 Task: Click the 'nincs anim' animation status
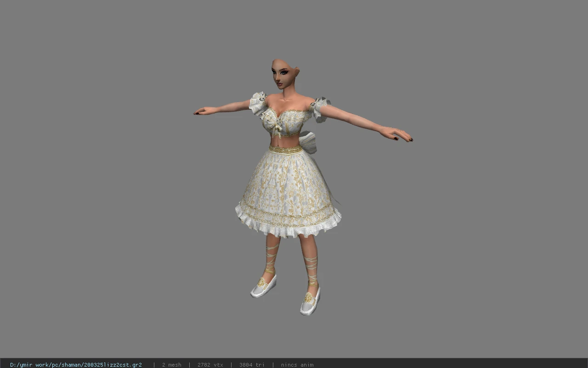[297, 365]
